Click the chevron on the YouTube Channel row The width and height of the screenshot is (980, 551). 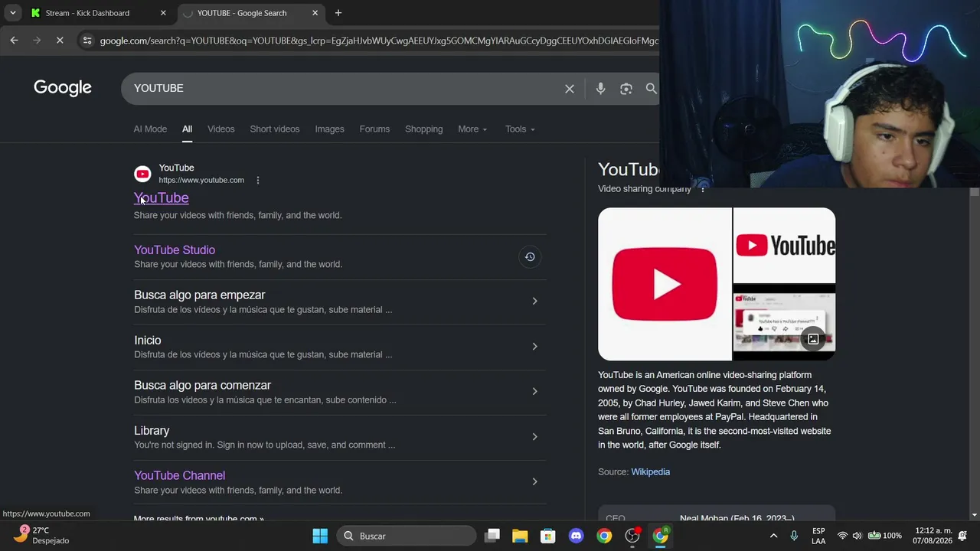tap(534, 482)
